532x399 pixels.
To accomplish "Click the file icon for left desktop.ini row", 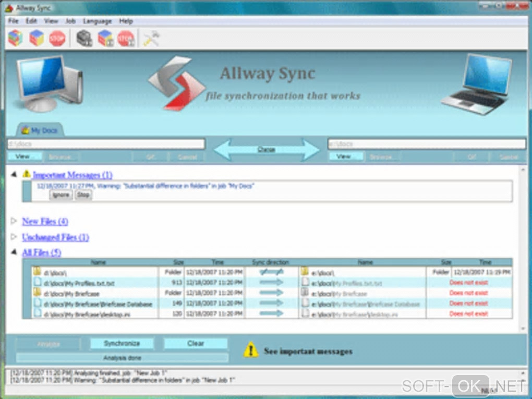I will 38,313.
